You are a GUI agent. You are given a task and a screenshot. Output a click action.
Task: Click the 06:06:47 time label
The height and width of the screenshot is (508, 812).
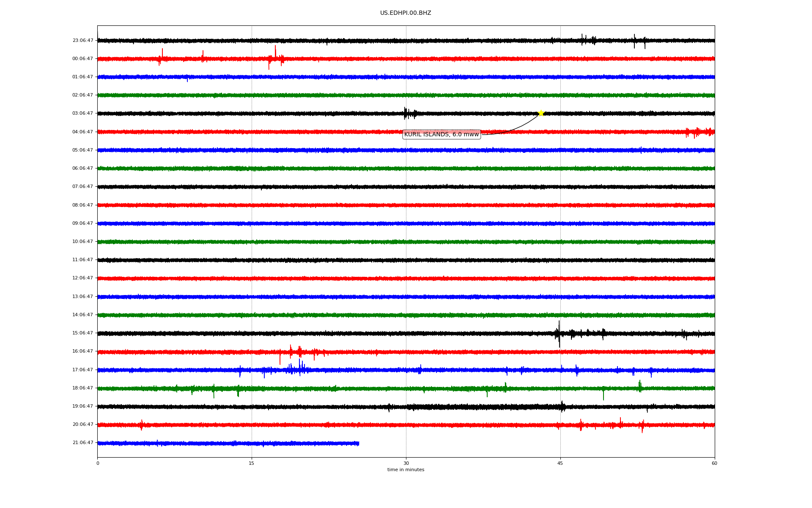click(83, 168)
